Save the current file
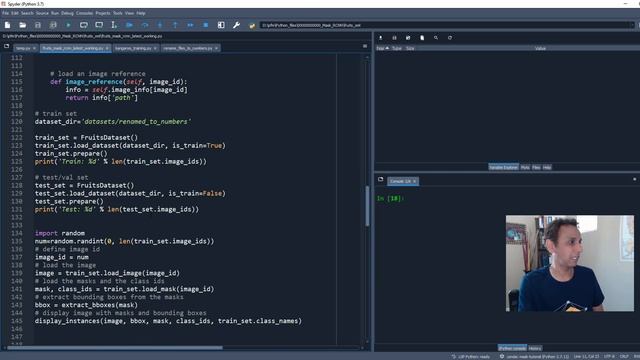 pos(38,25)
